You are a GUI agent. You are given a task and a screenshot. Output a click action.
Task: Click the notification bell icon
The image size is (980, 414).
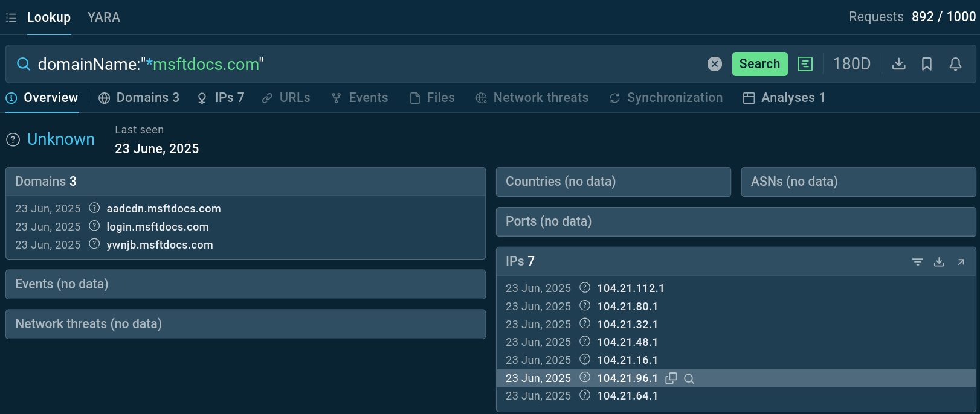(955, 64)
